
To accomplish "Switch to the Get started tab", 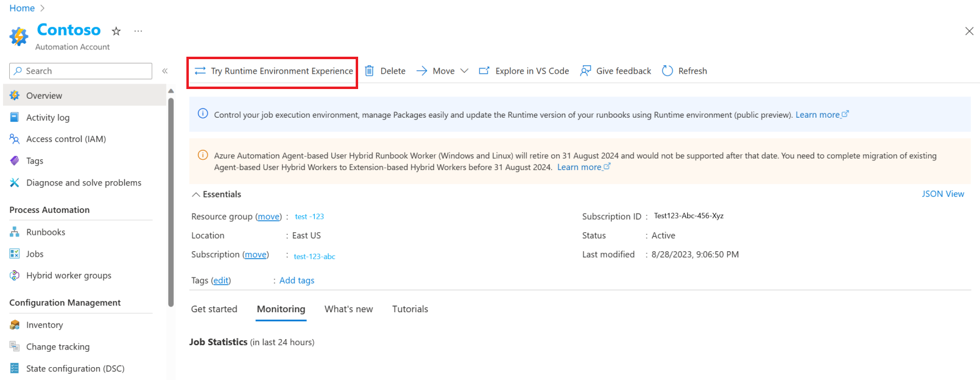I will point(214,309).
